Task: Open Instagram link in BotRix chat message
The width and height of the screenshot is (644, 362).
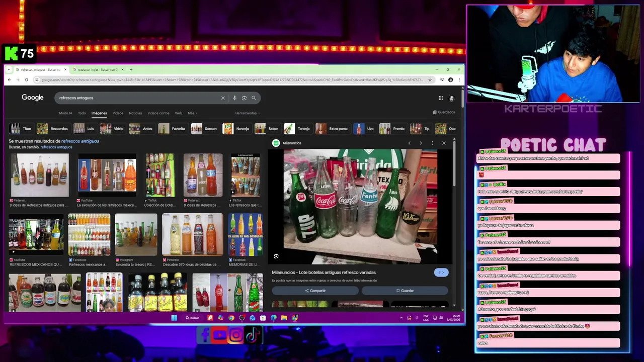Action: 546,192
